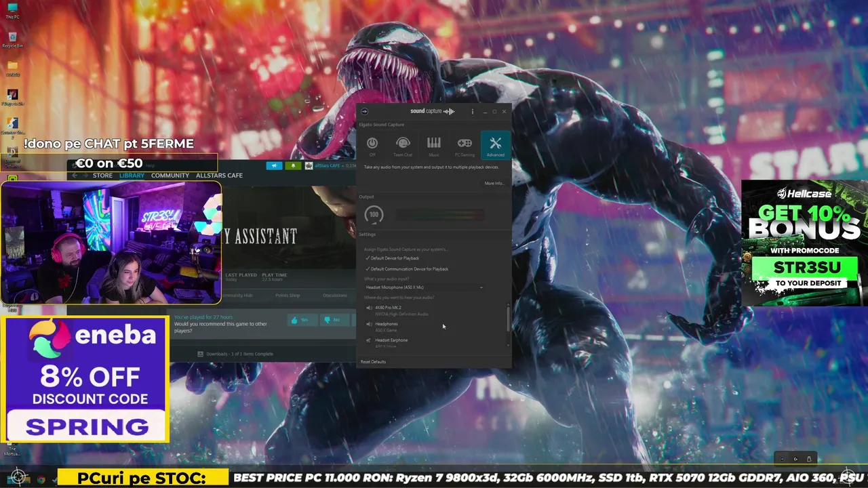Select the PC Gaming controller mode
This screenshot has width=868, height=488.
(465, 145)
